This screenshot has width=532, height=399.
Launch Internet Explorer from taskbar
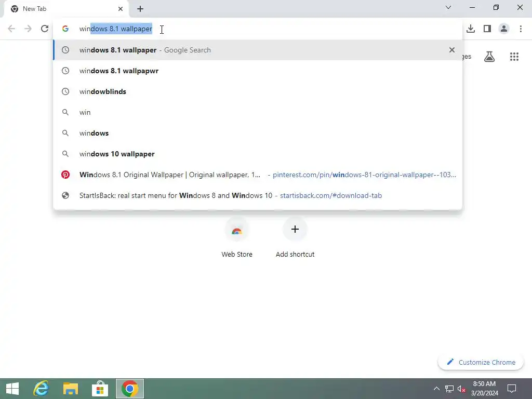[x=41, y=389]
